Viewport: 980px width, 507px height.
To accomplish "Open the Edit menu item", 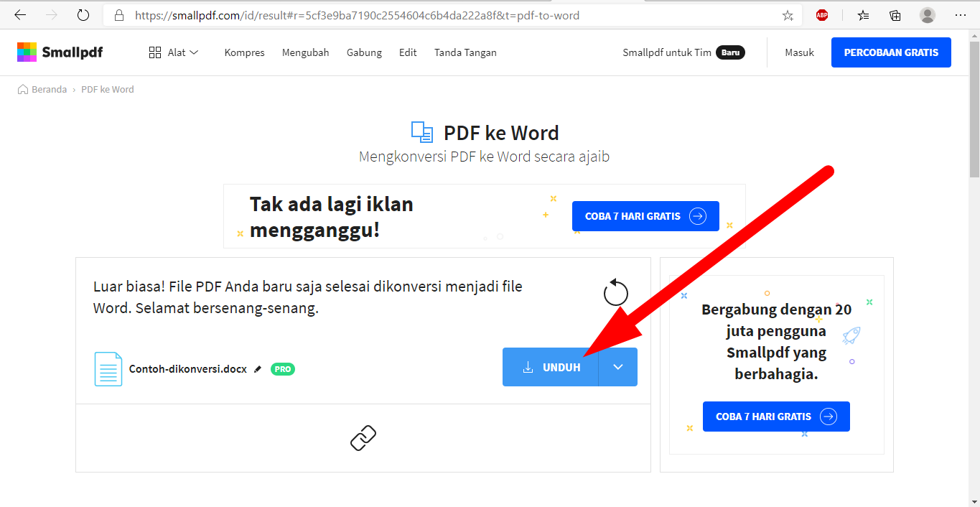I will coord(408,52).
